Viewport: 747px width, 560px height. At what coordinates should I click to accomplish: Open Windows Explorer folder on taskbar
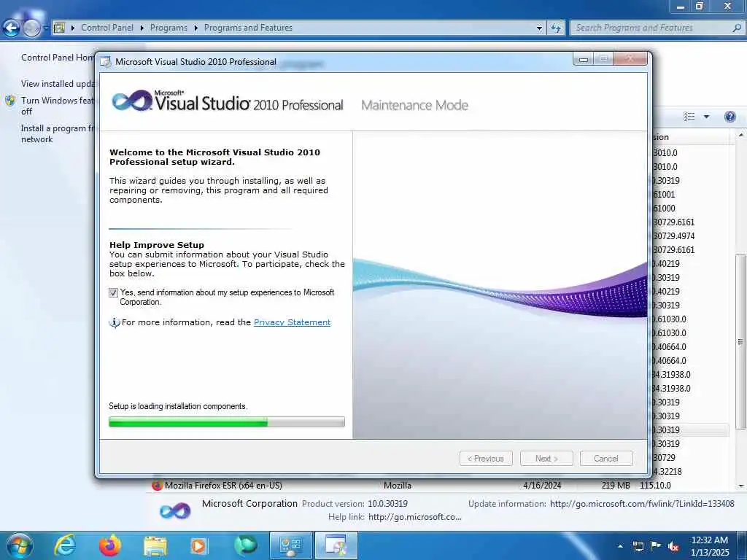coord(155,545)
